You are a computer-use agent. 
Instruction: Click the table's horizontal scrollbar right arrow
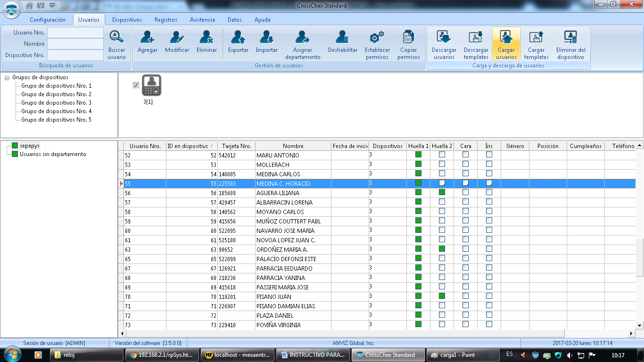coord(631,333)
